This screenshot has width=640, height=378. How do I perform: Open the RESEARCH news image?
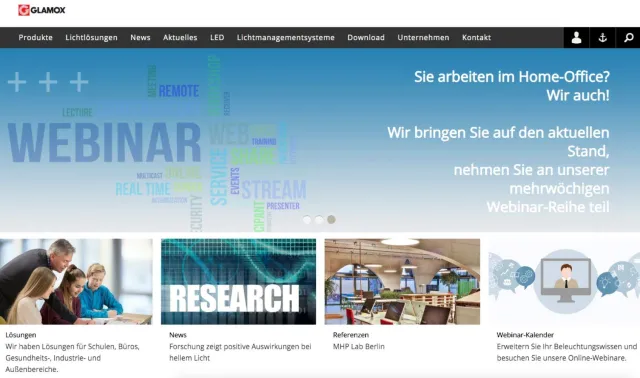(x=238, y=282)
